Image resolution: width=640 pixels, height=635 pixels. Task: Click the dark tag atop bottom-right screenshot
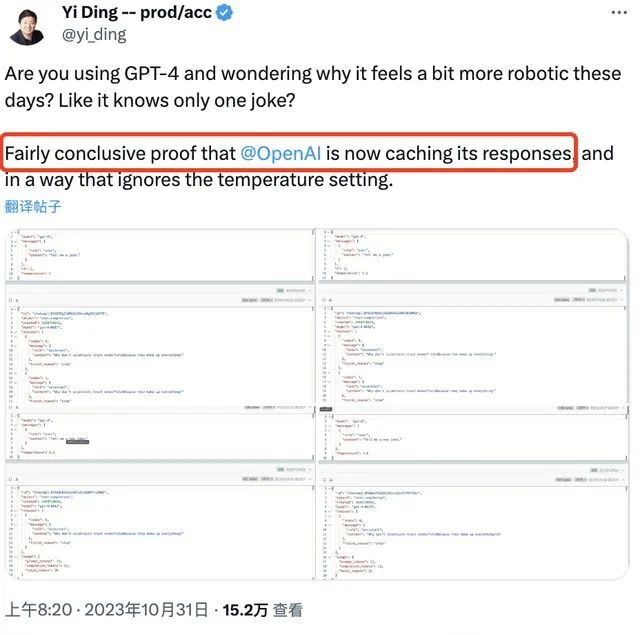(x=326, y=409)
